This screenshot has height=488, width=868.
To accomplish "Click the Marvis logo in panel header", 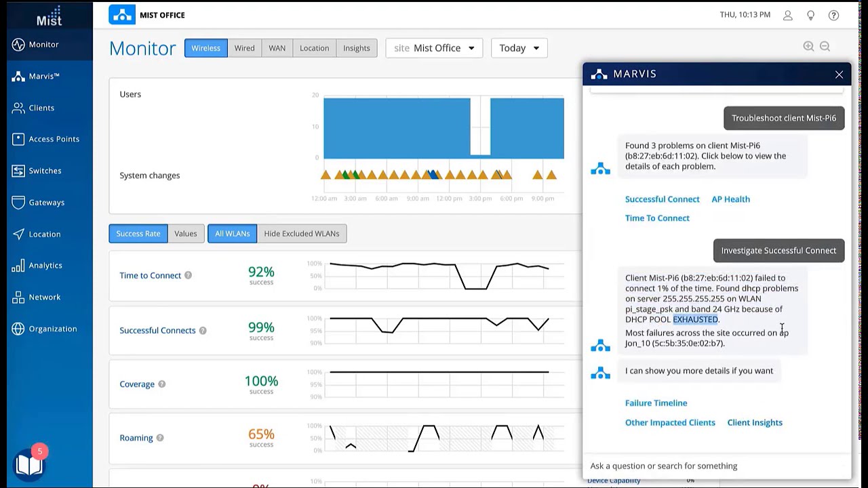I will tap(599, 74).
